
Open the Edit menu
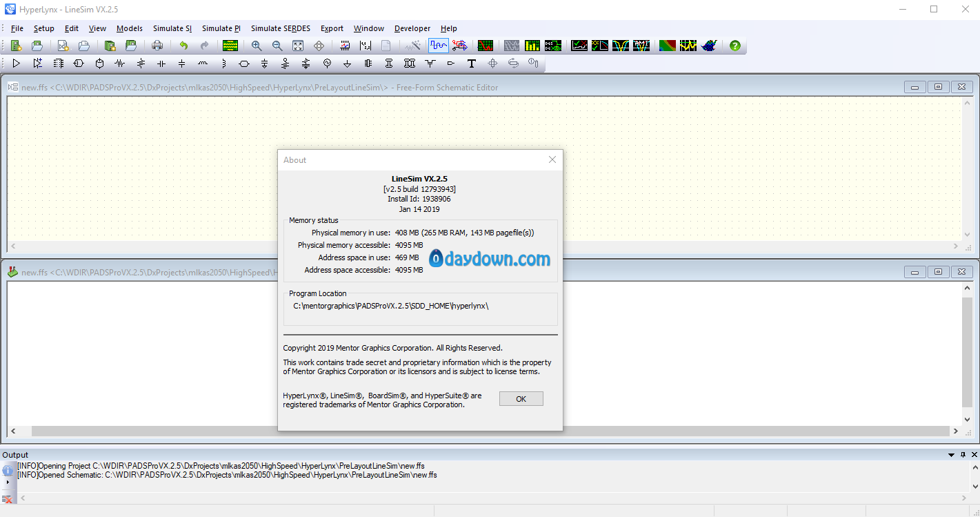coord(72,28)
